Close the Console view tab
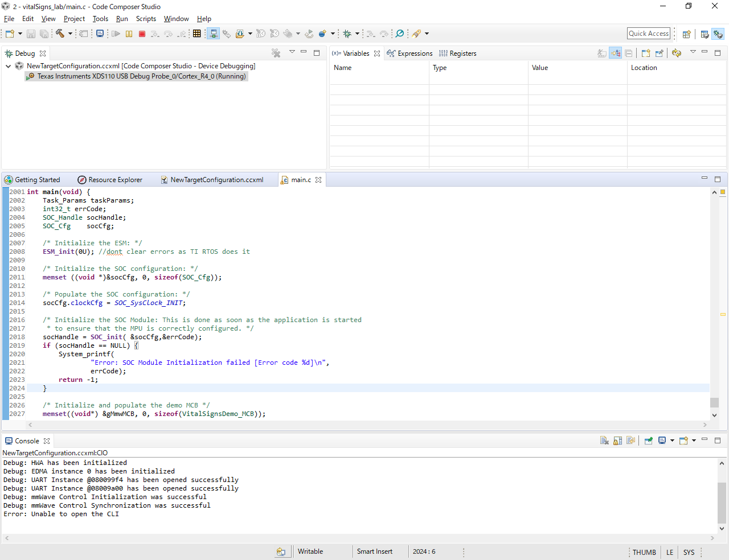Screen dimensions: 729x560 tap(47, 441)
